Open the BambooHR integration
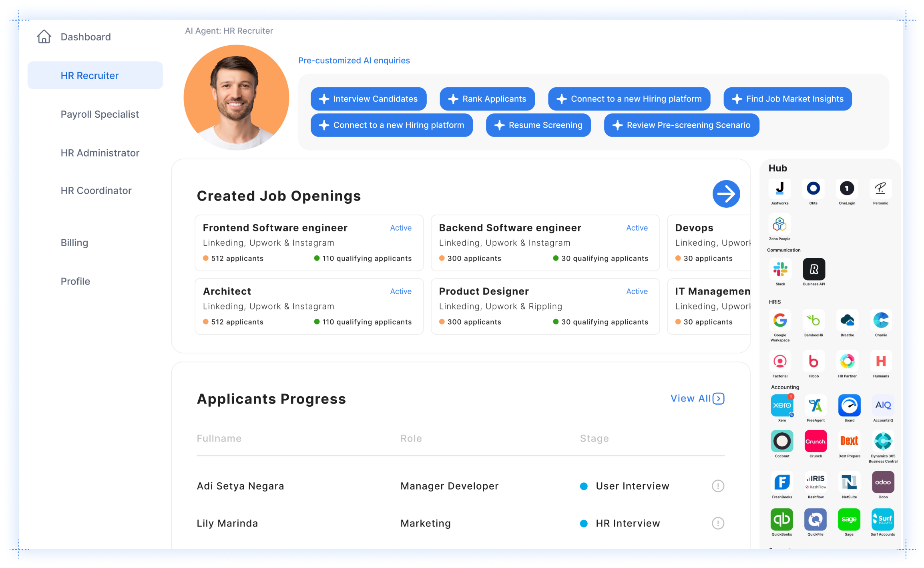Image resolution: width=924 pixels, height=568 pixels. [814, 320]
